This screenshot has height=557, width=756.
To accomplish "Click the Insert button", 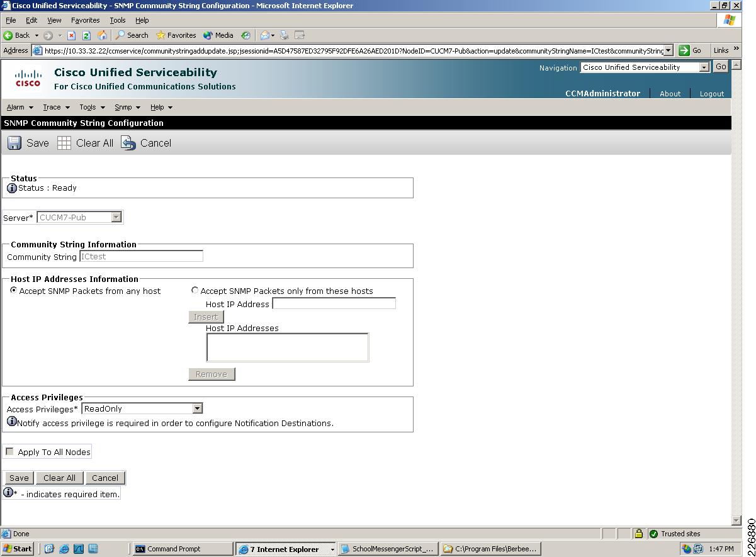I will [206, 317].
